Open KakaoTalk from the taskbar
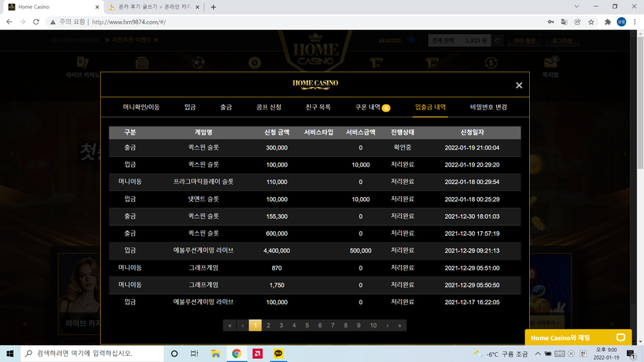The image size is (644, 362). [278, 354]
